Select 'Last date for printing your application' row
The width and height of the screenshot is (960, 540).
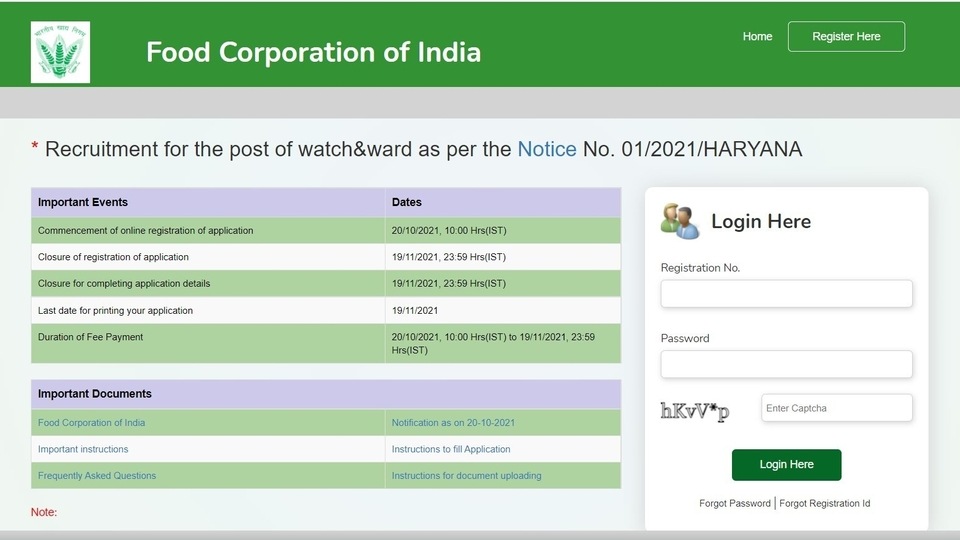click(x=326, y=310)
